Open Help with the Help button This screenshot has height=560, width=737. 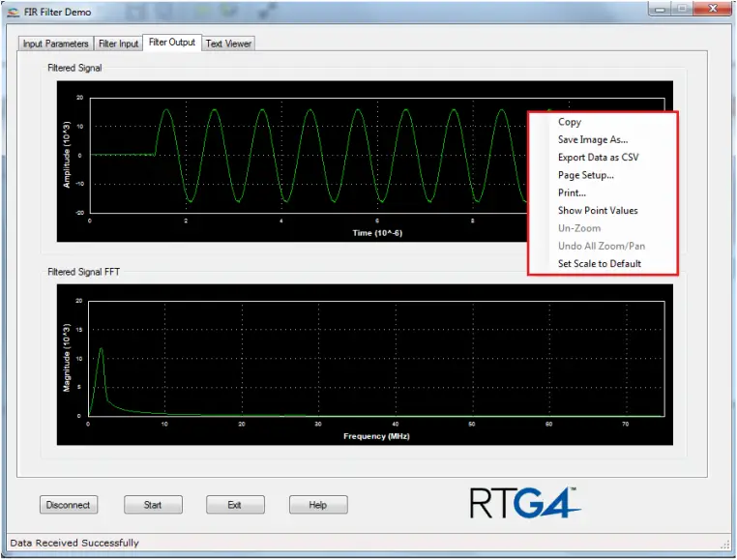coord(318,505)
